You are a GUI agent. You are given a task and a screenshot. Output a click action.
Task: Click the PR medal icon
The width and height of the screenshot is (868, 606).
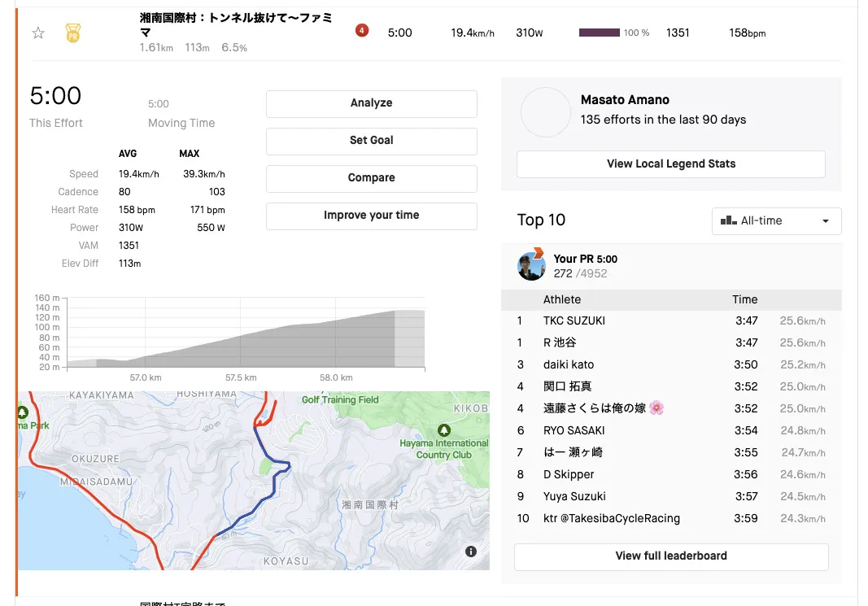tap(73, 33)
